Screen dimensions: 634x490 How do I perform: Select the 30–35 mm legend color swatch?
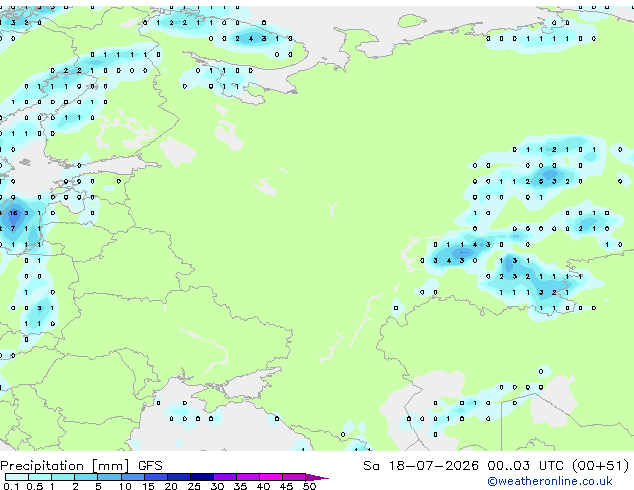pyautogui.click(x=225, y=477)
